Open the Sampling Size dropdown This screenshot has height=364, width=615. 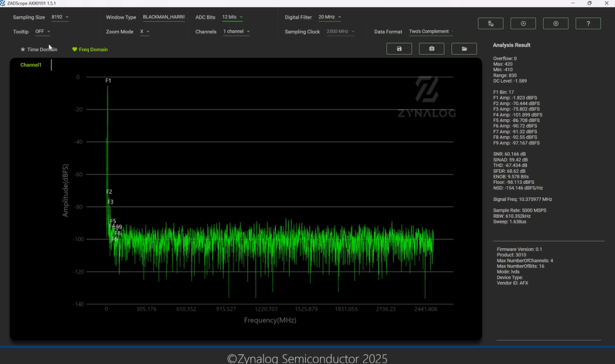[60, 17]
